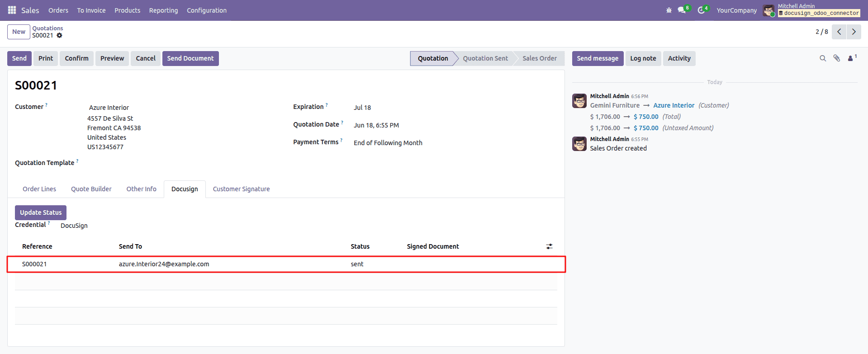The width and height of the screenshot is (868, 354).
Task: Search messages magnifier icon in chatter
Action: [x=823, y=58]
